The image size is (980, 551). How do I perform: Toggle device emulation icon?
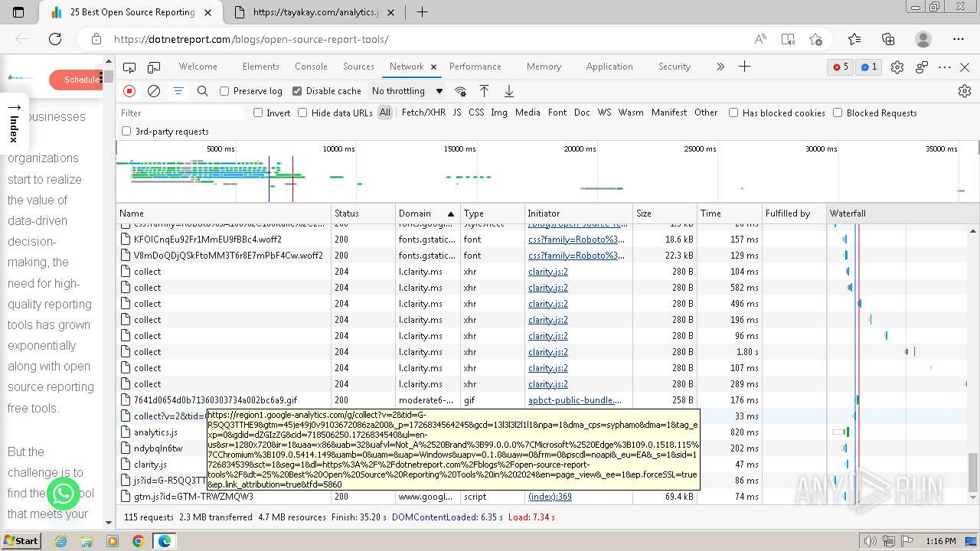(152, 67)
